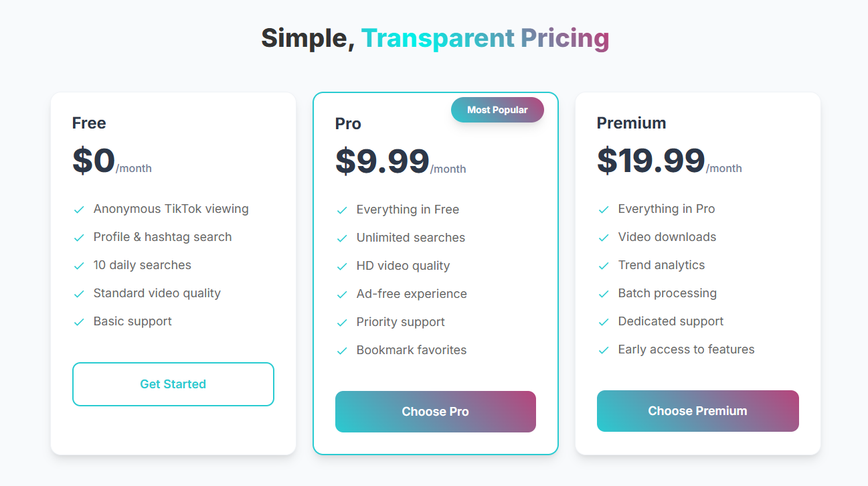Click the $19.99 price text
This screenshot has height=486, width=868.
pyautogui.click(x=651, y=161)
